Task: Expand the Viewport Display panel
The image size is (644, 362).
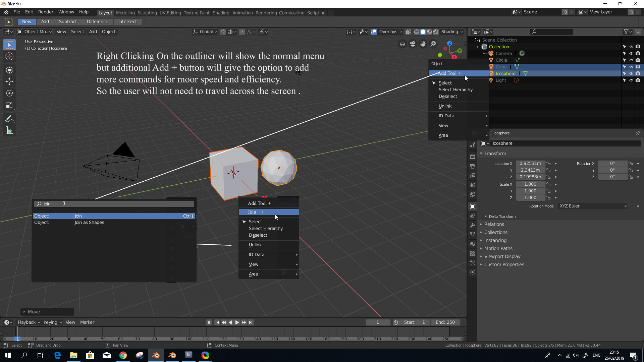Action: (x=502, y=256)
